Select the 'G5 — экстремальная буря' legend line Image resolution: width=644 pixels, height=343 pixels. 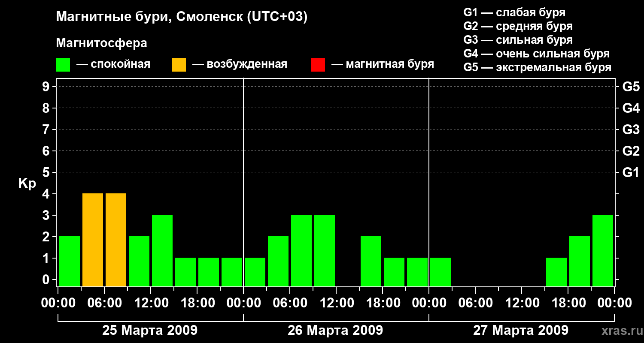point(538,67)
